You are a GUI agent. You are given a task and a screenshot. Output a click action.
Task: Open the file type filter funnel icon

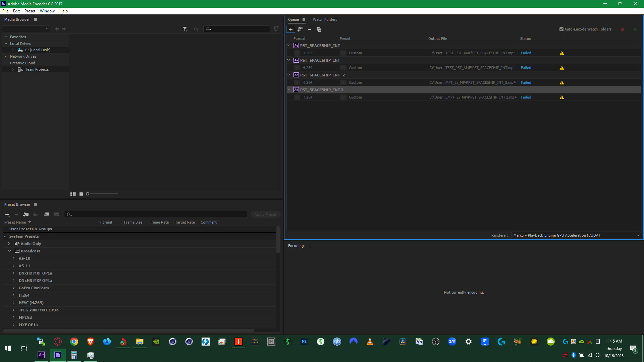coord(185,29)
